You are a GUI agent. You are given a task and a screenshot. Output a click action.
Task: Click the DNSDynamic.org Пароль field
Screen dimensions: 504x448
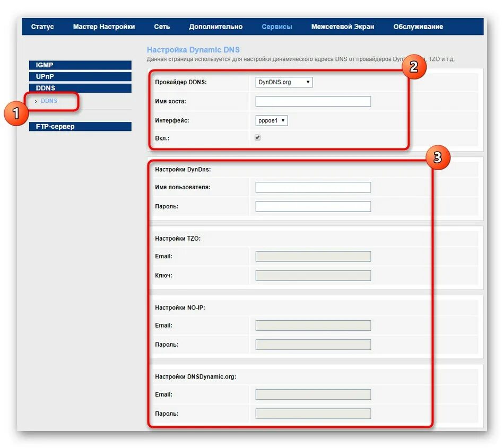pos(313,414)
